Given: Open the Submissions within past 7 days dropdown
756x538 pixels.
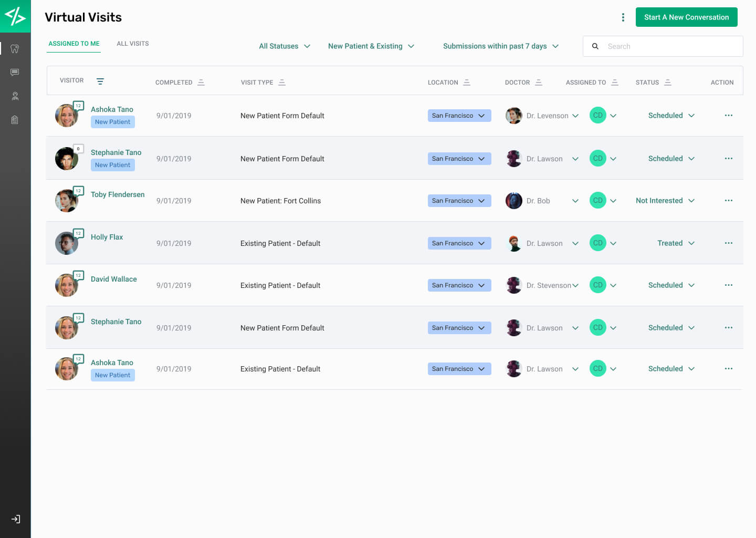Looking at the screenshot, I should (x=501, y=46).
